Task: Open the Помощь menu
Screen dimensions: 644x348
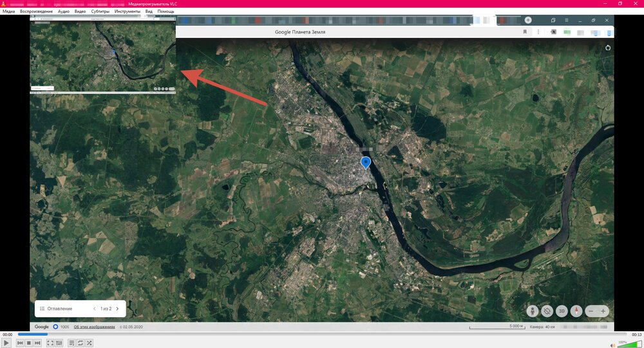Action: point(166,12)
